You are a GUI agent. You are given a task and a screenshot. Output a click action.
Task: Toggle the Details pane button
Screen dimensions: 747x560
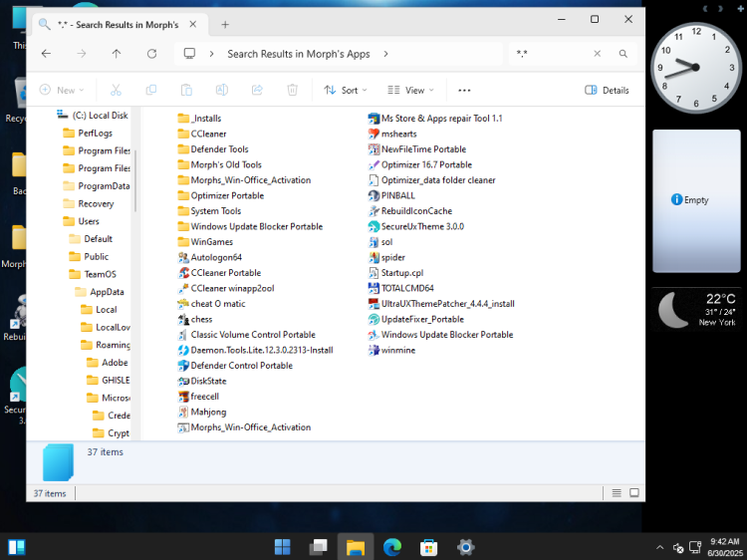coord(607,90)
